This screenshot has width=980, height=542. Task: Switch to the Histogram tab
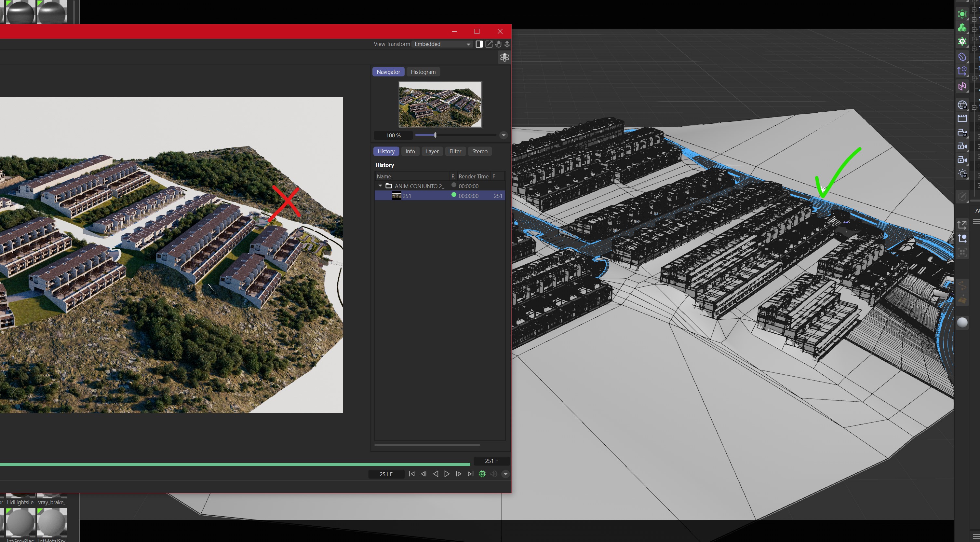coord(423,72)
